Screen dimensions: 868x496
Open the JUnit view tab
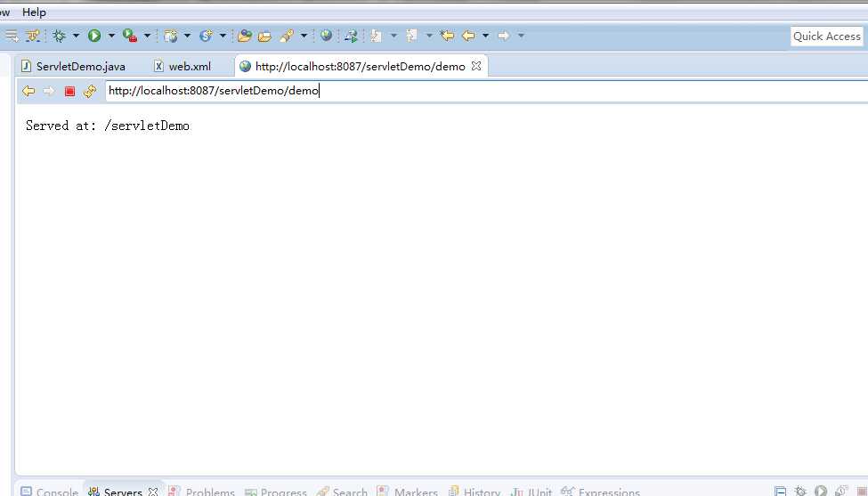(x=531, y=491)
